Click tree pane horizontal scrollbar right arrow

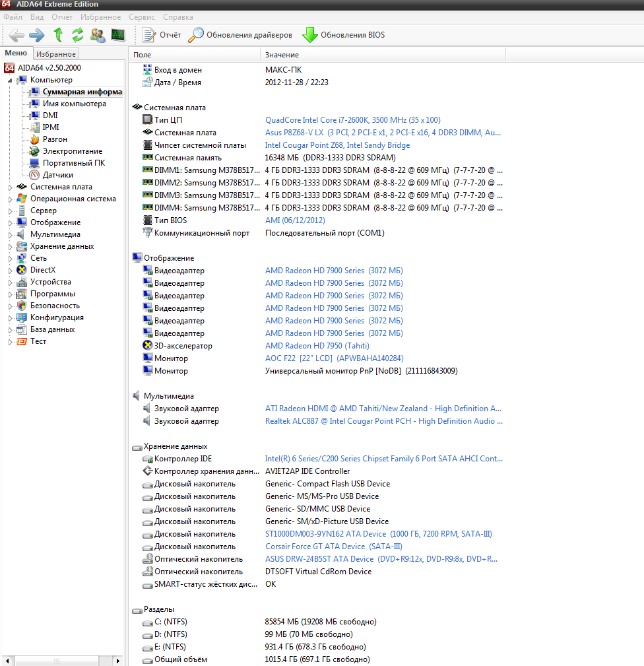click(117, 661)
